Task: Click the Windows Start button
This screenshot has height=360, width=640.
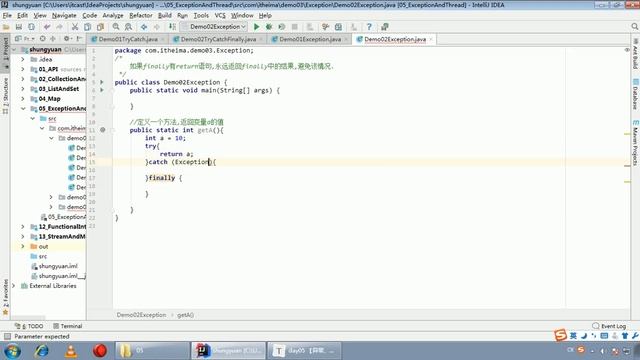Action: pos(12,351)
